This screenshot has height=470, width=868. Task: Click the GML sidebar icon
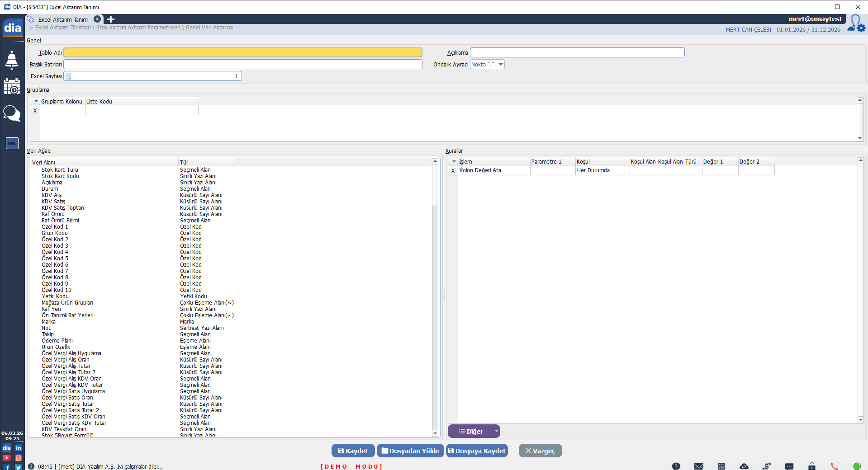[x=12, y=143]
